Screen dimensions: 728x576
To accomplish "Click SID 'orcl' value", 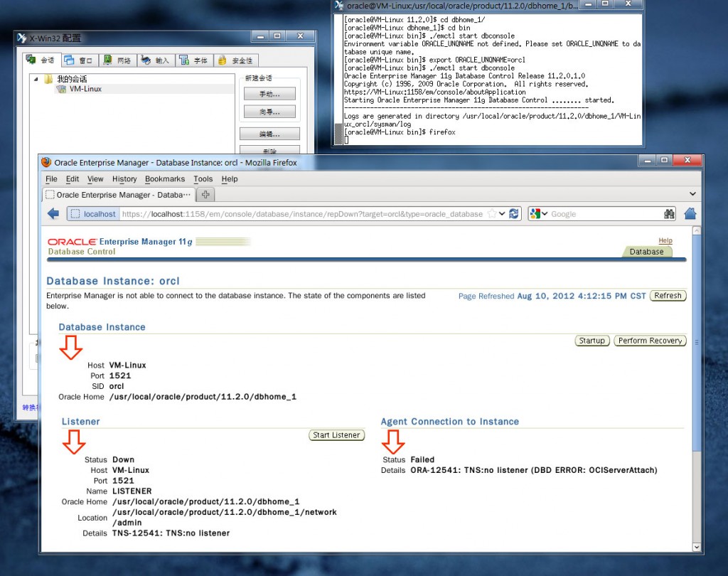I will [117, 386].
